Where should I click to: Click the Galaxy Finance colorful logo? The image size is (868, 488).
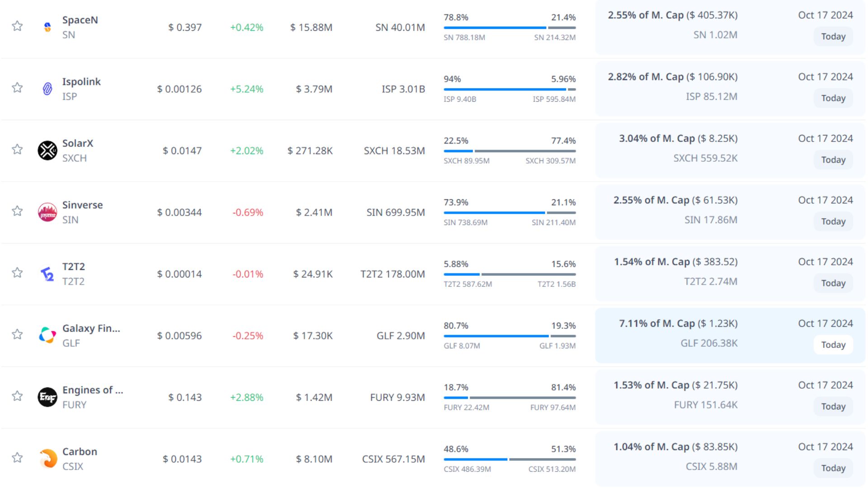pos(47,335)
